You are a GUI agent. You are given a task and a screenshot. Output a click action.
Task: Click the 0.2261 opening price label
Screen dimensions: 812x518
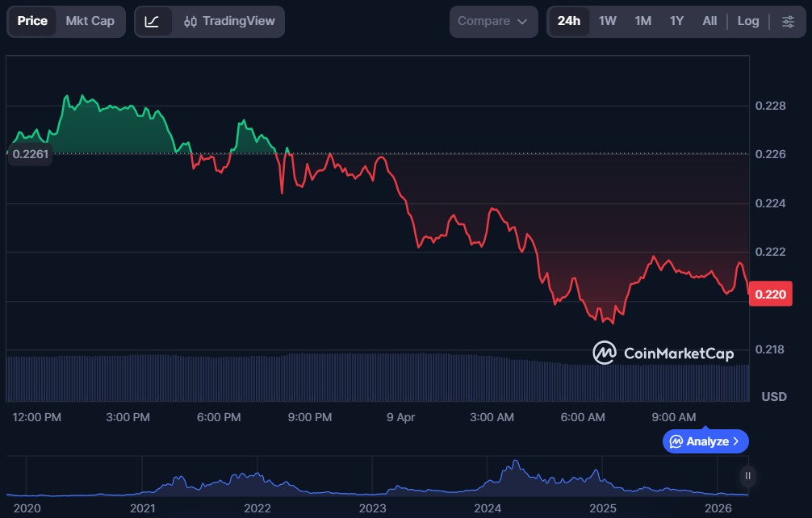pos(30,155)
